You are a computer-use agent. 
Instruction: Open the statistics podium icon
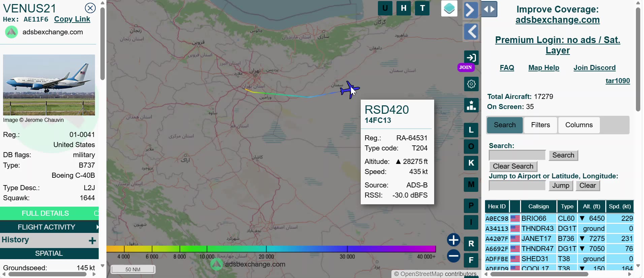[471, 105]
